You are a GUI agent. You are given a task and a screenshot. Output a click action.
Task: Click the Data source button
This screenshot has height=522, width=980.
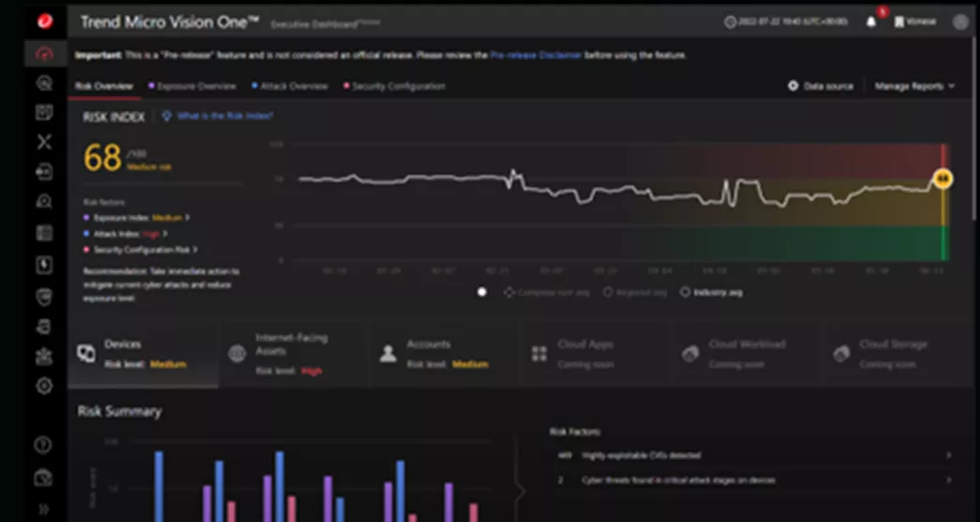pos(821,86)
